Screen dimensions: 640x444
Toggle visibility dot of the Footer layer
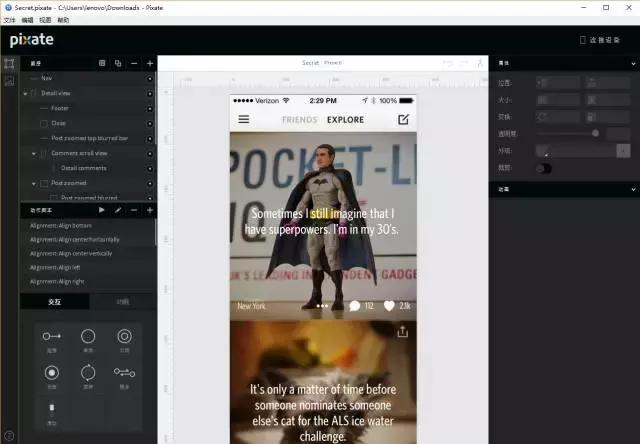click(x=150, y=108)
